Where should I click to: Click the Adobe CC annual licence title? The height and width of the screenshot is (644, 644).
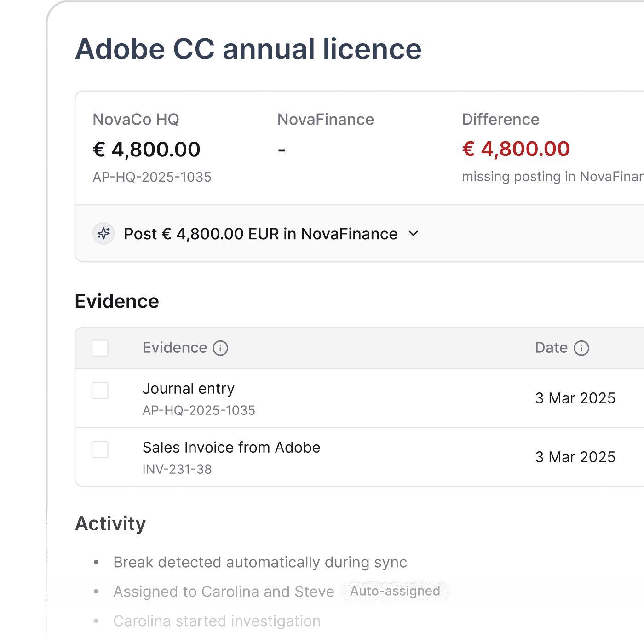coord(248,49)
